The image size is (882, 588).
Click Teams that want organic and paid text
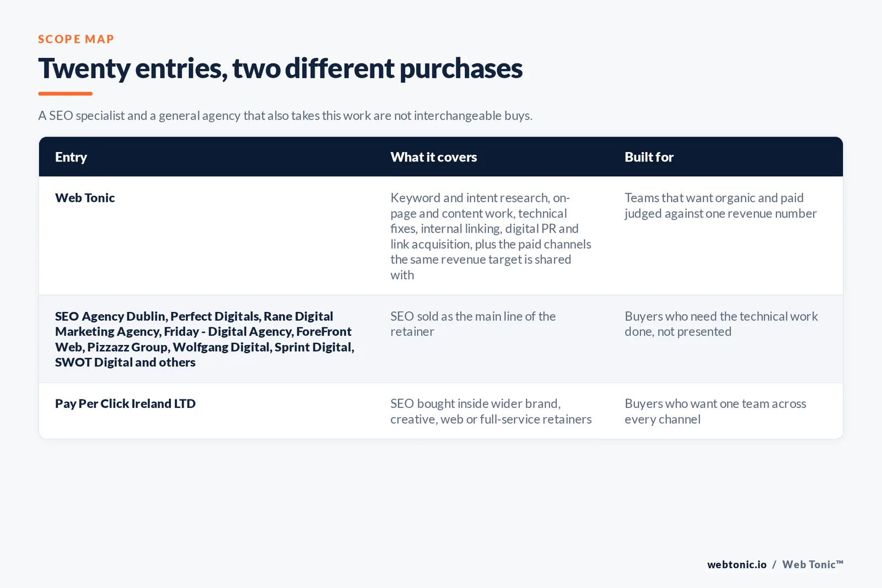(x=720, y=206)
